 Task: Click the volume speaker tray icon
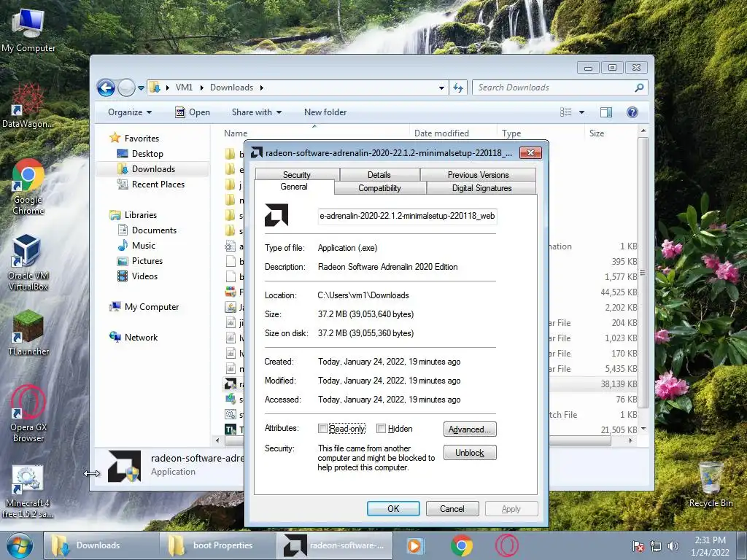click(x=673, y=546)
